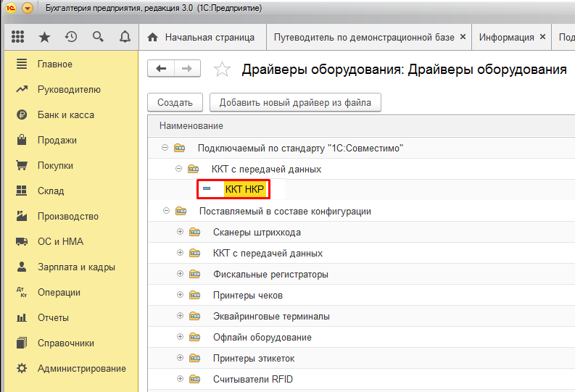This screenshot has height=392, width=575.
Task: Open the sections grid menu icon
Action: (18, 37)
